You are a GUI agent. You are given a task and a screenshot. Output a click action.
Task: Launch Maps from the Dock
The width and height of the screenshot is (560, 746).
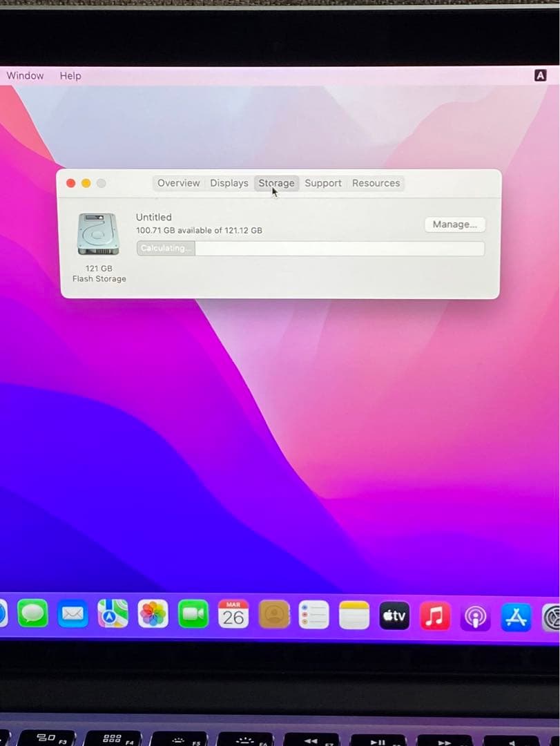[x=112, y=614]
